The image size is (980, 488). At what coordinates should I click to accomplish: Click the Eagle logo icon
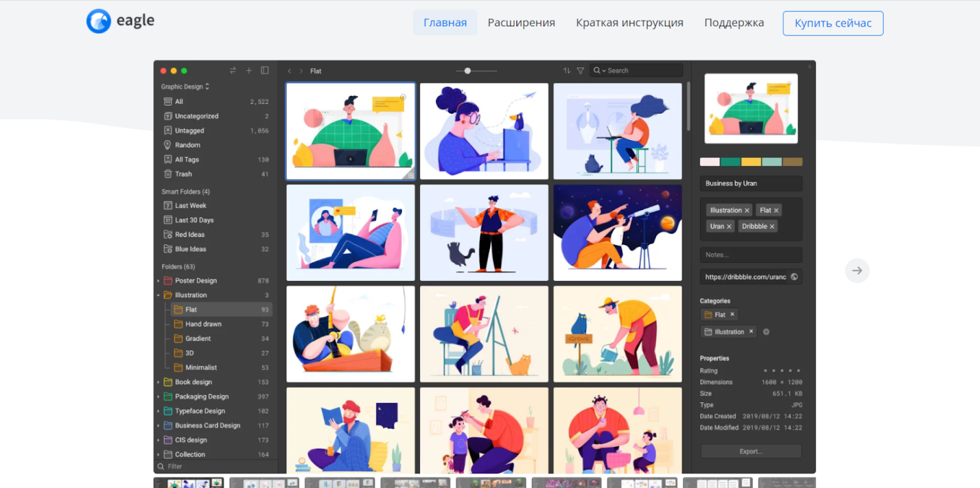[x=99, y=21]
